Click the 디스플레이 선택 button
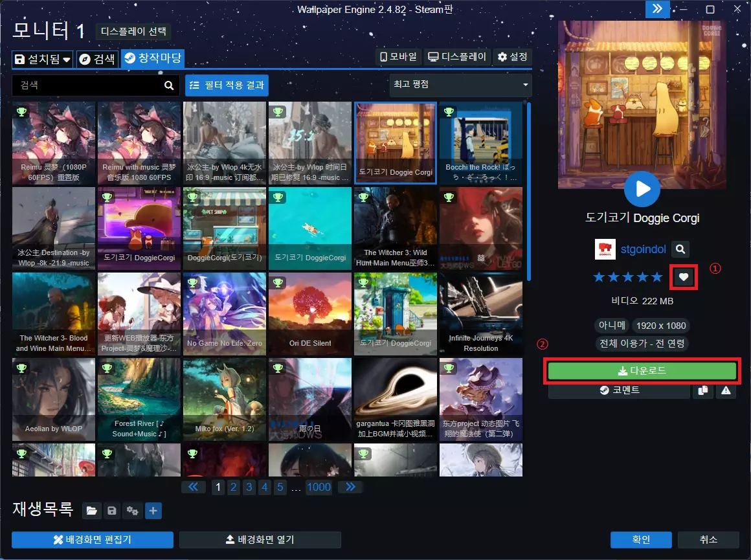751x560 pixels. tap(133, 32)
